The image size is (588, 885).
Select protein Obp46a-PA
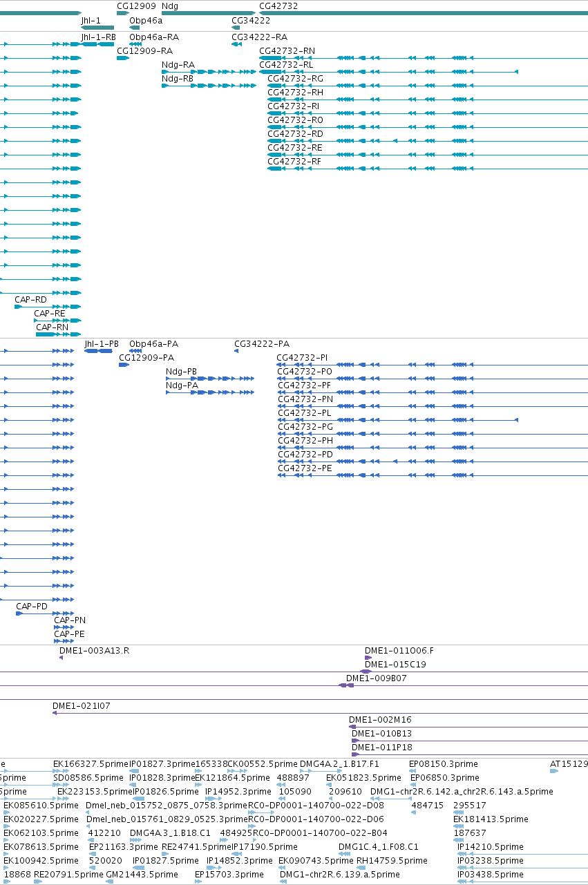tap(153, 343)
